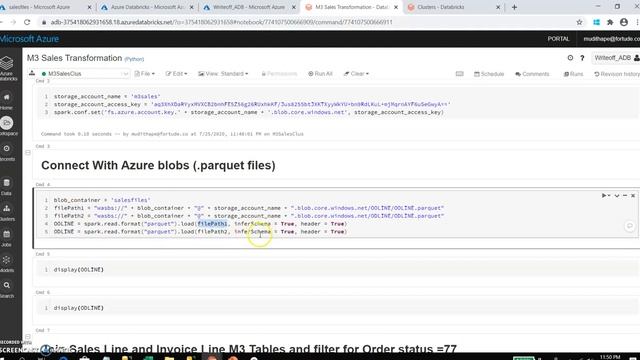The height and width of the screenshot is (360, 640).
Task: Open the browser extensions puzzle icon
Action: [610, 22]
